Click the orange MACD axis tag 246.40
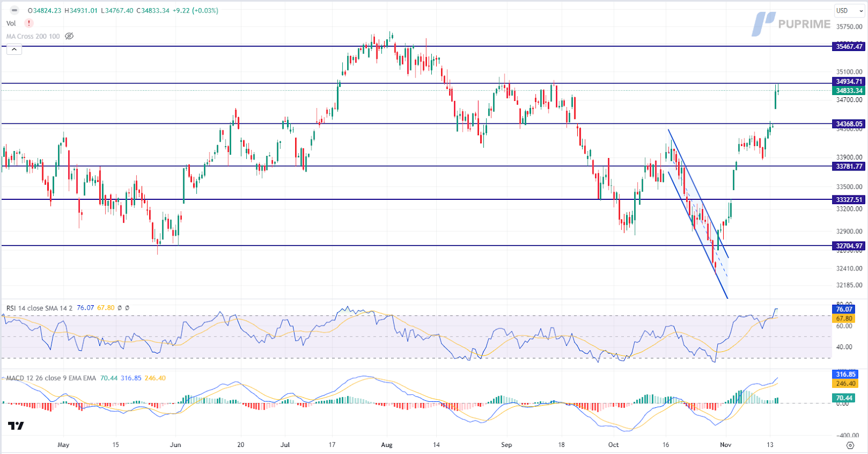 (845, 383)
